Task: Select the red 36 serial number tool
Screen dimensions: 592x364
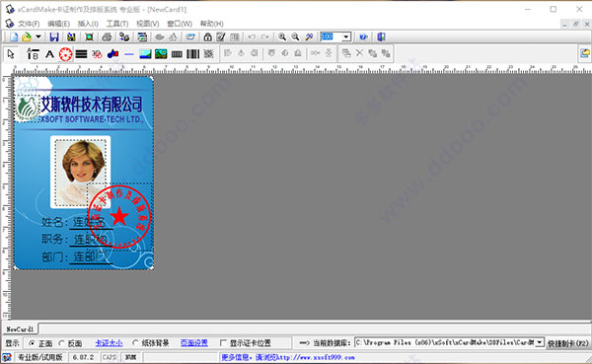Action: click(x=97, y=54)
